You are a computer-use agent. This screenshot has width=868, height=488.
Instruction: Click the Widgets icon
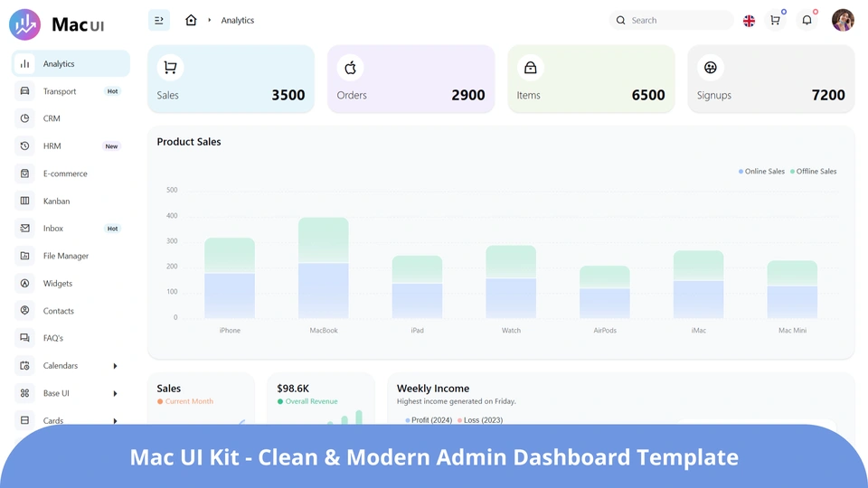coord(25,283)
